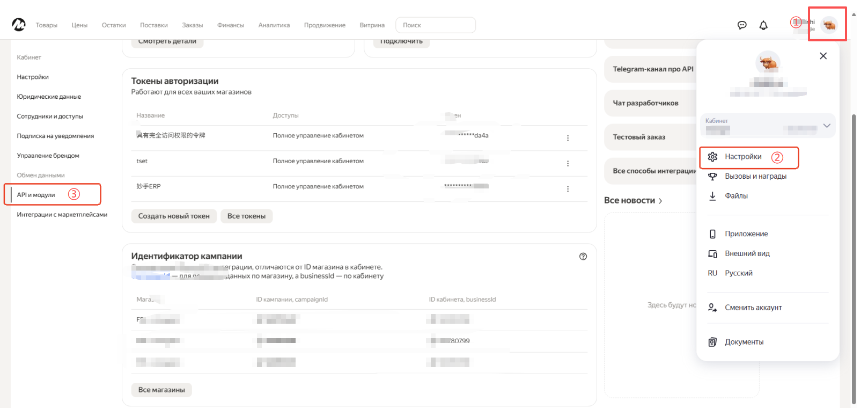This screenshot has width=868, height=408.
Task: Open help for Идентификатор кампании
Action: tap(583, 257)
